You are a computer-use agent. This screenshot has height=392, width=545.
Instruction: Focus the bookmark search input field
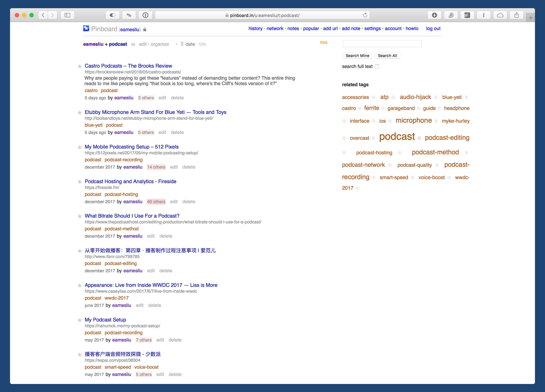point(382,44)
